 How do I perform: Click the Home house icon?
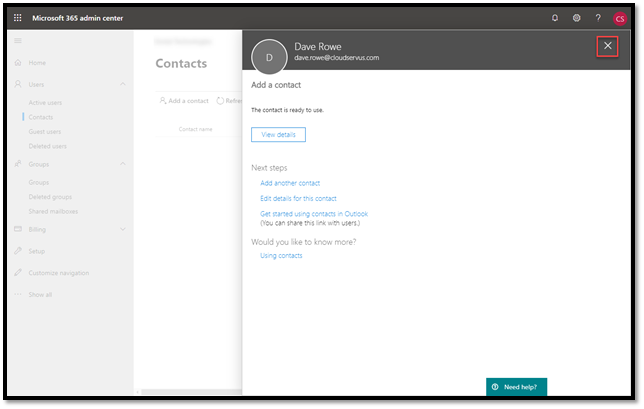18,62
